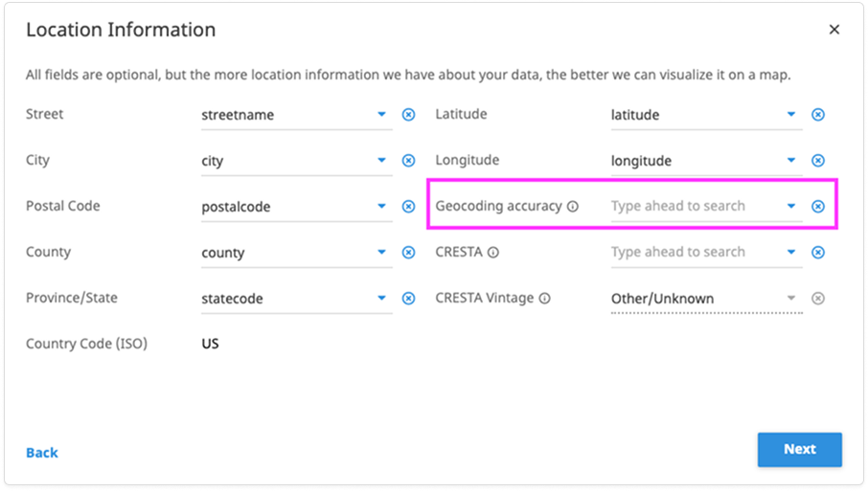Screen dimensions: 868x491
Task: Clear the Province/State field mapping
Action: [408, 299]
